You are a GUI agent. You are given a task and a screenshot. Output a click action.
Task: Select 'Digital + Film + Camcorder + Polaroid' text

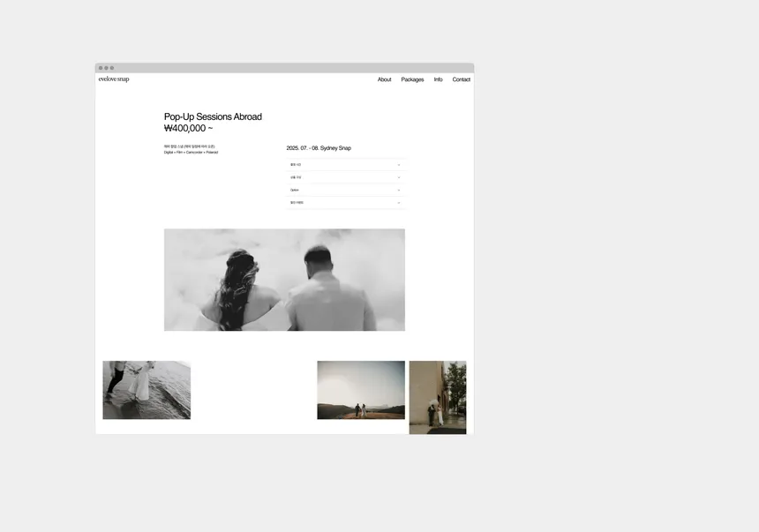tap(191, 153)
